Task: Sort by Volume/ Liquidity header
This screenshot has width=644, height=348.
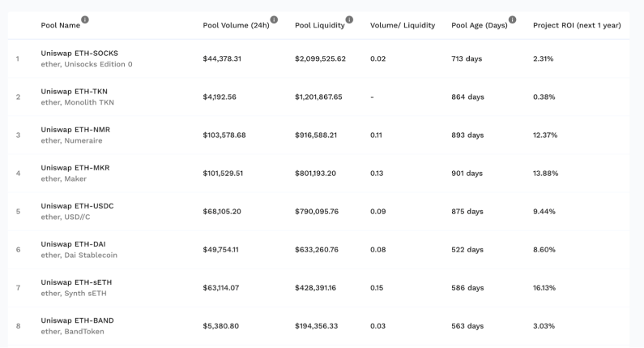Action: click(x=403, y=25)
